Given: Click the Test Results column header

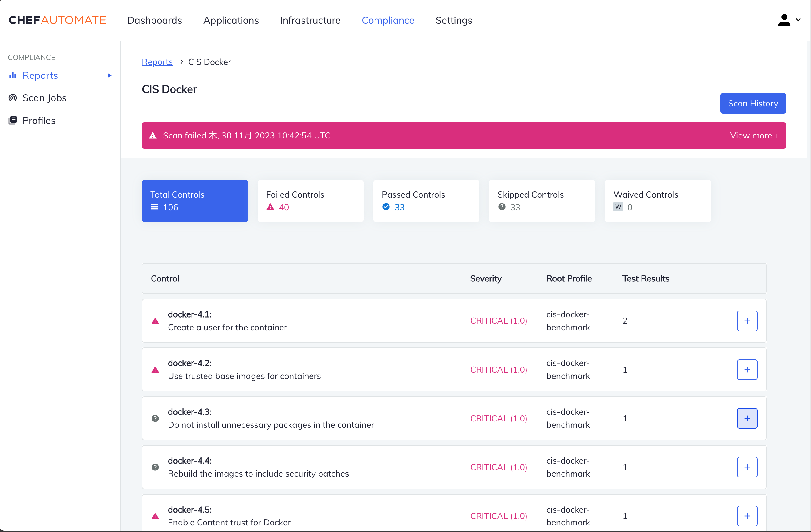Looking at the screenshot, I should [x=646, y=279].
